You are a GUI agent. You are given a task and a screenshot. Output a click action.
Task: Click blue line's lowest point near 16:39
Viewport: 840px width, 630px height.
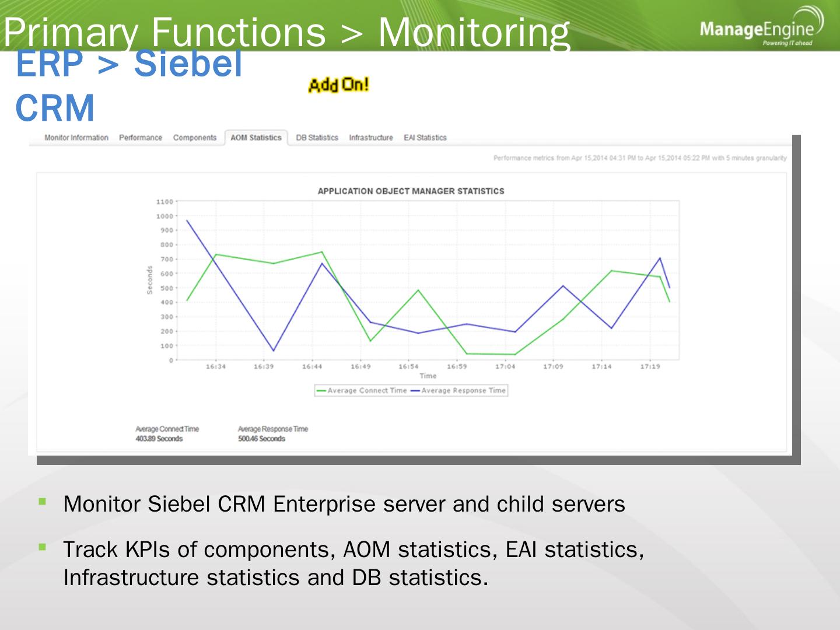pos(274,351)
